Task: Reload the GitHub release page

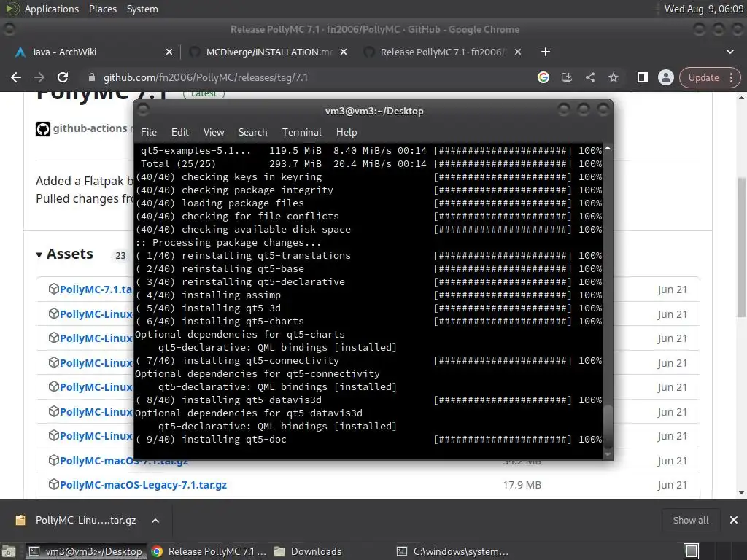Action: tap(63, 77)
